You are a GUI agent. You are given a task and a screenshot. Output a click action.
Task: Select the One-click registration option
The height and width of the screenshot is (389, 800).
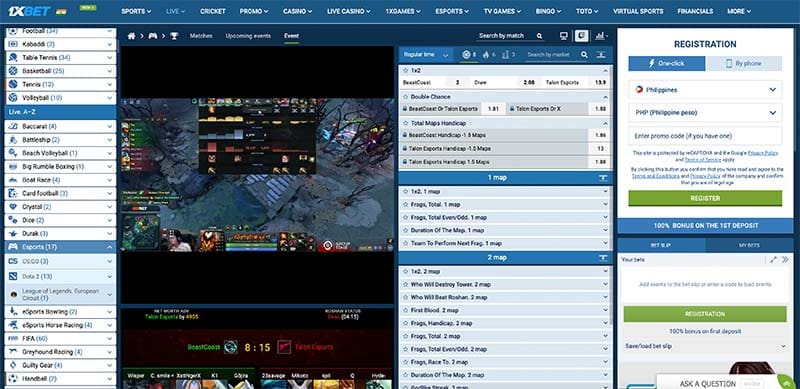pyautogui.click(x=667, y=63)
